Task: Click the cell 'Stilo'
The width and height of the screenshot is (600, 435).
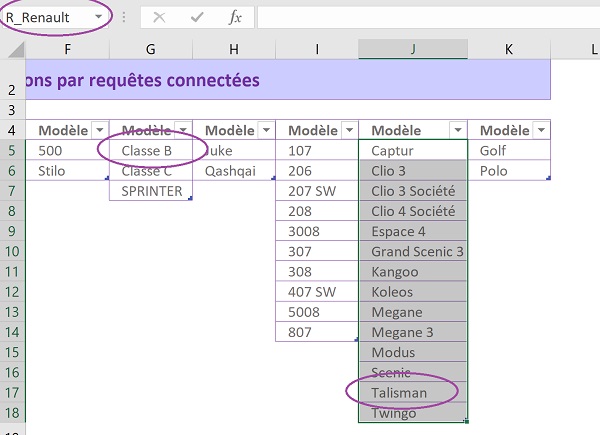Action: tap(67, 171)
